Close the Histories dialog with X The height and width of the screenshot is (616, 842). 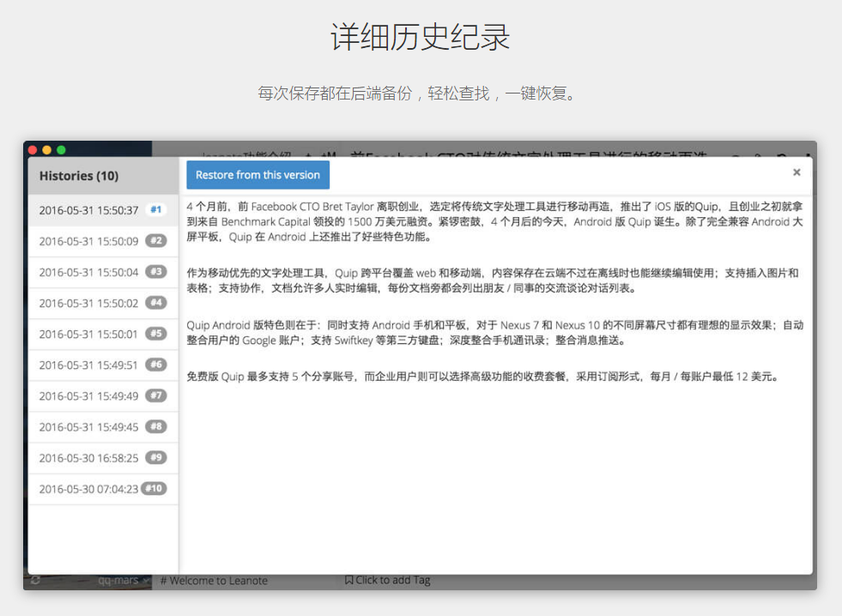pyautogui.click(x=797, y=172)
